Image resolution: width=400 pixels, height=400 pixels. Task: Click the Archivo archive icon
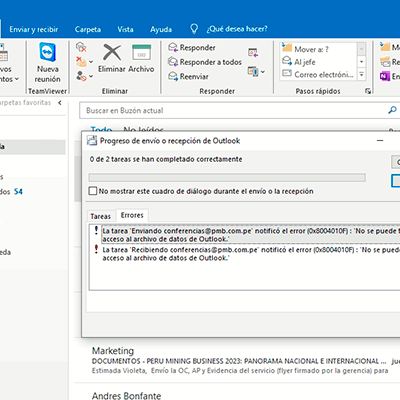(x=141, y=52)
